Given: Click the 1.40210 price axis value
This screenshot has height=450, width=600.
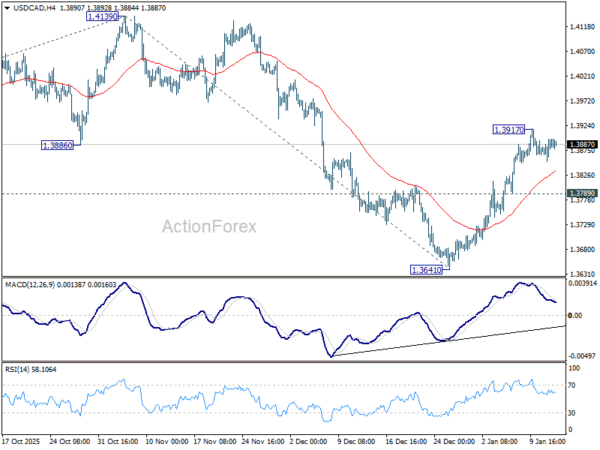Looking at the screenshot, I should tap(582, 77).
